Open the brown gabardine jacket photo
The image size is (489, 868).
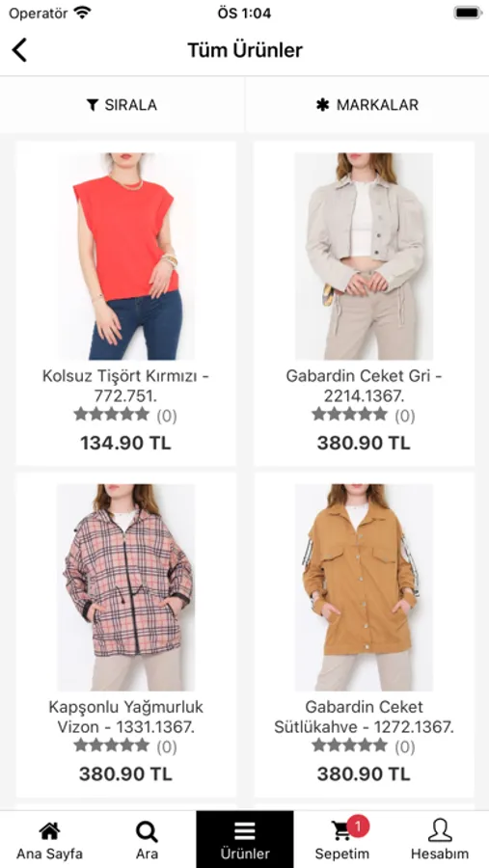364,588
